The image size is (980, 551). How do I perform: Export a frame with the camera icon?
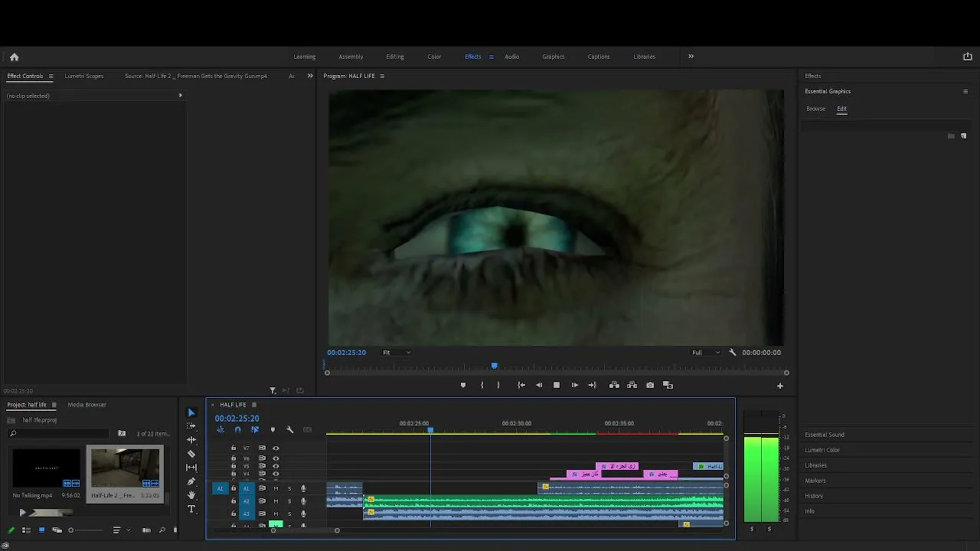tap(650, 385)
